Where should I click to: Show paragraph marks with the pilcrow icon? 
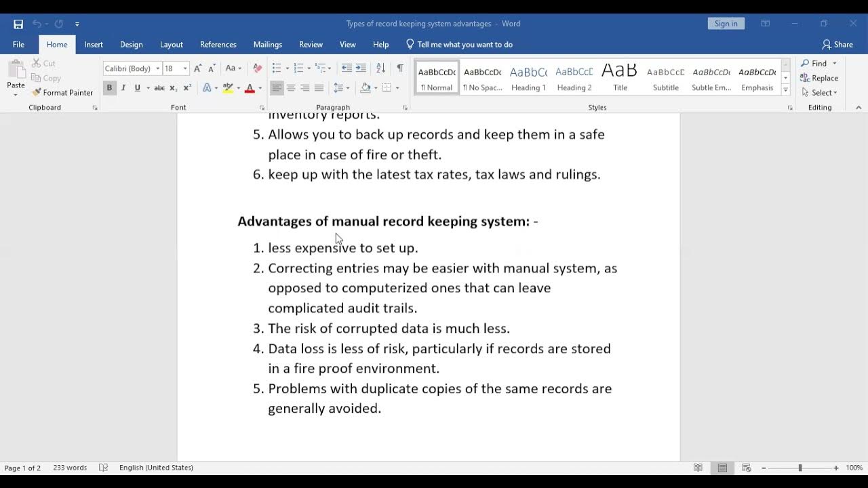[400, 68]
